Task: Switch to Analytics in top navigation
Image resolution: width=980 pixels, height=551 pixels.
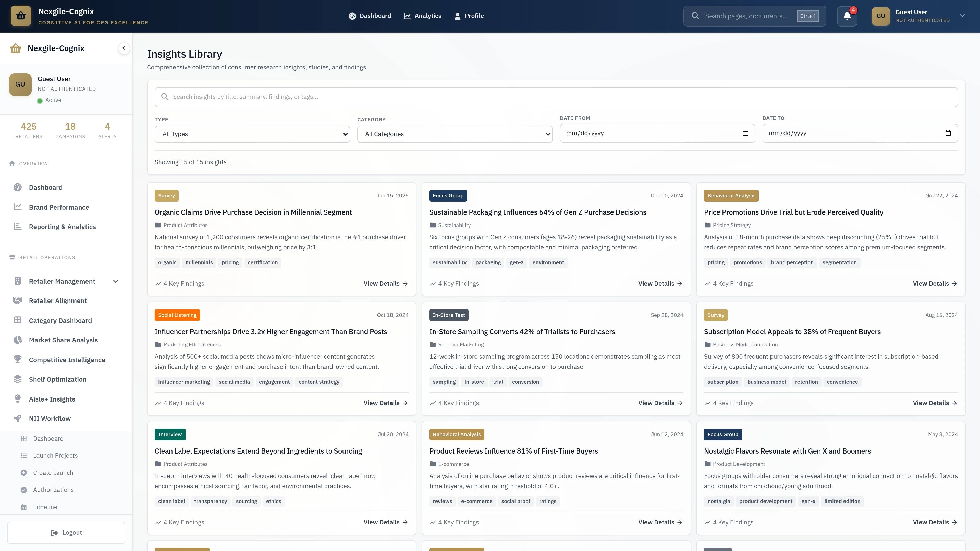Action: tap(422, 16)
